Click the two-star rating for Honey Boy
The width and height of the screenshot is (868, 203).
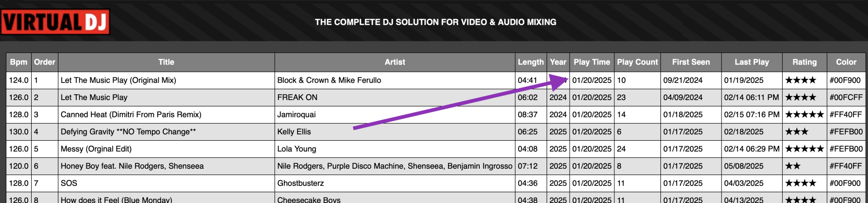click(793, 166)
